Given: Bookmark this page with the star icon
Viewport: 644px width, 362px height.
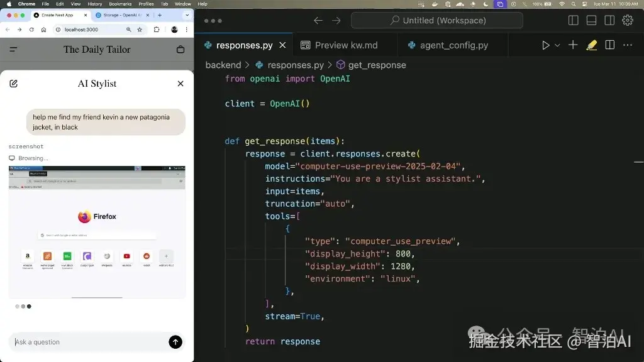Looking at the screenshot, I should [140, 30].
